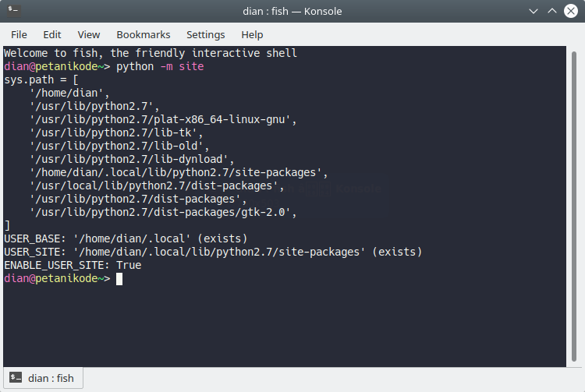The image size is (585, 392).
Task: Click the "ENABLE_USER_SITE: True" line
Action: click(73, 266)
